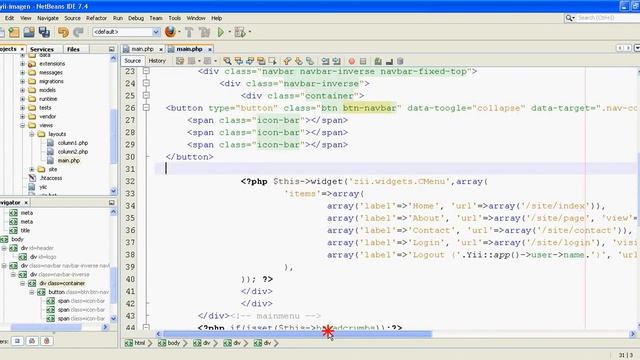Screen dimensions: 640x360
Task: Open the Run Project dropdown arrow
Action: [x=229, y=32]
